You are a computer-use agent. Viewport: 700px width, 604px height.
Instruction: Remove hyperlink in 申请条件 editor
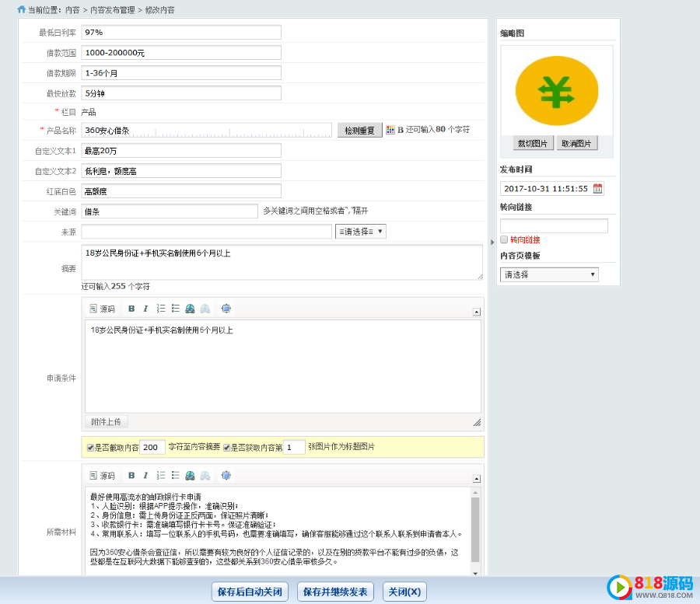tap(205, 309)
